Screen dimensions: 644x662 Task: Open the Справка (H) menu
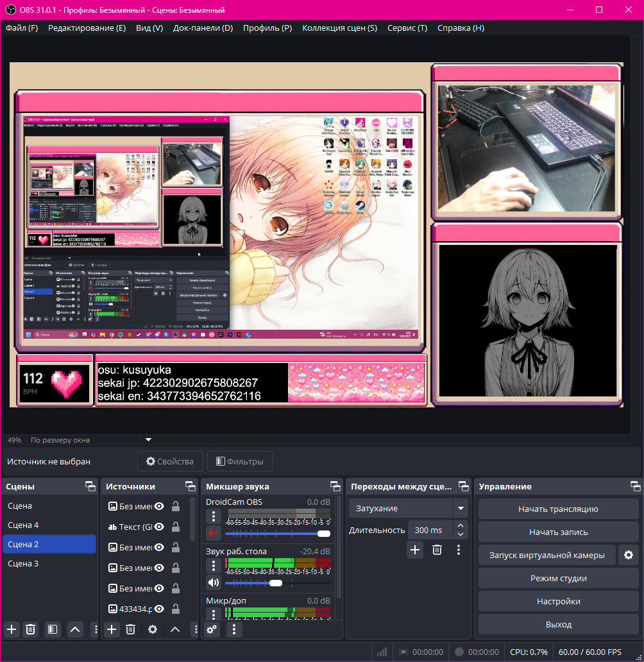(x=461, y=28)
